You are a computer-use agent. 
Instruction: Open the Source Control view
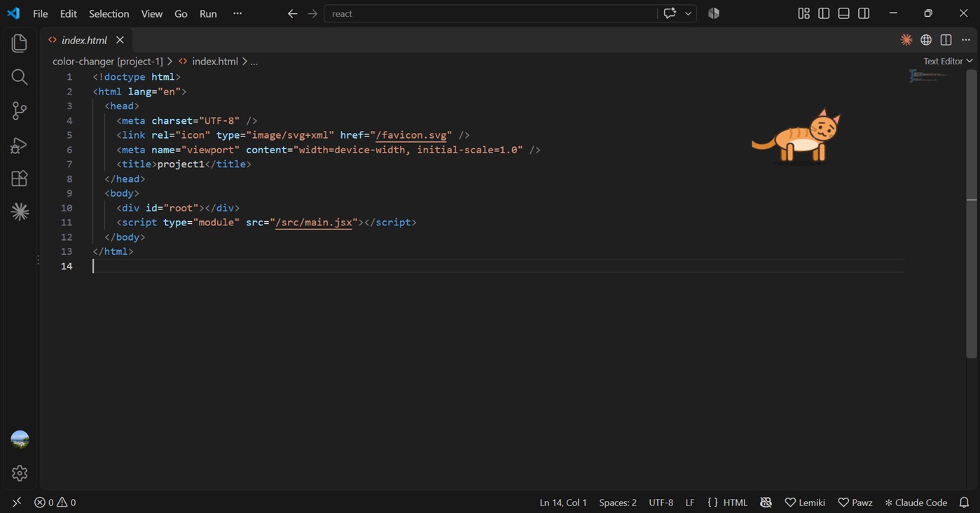pos(20,111)
